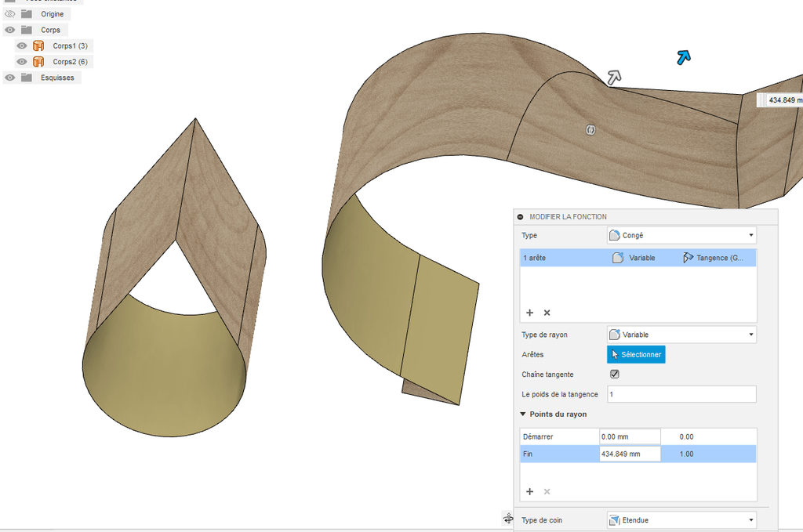Click the Variable radius icon in the arête row
803x532 pixels.
pyautogui.click(x=618, y=258)
